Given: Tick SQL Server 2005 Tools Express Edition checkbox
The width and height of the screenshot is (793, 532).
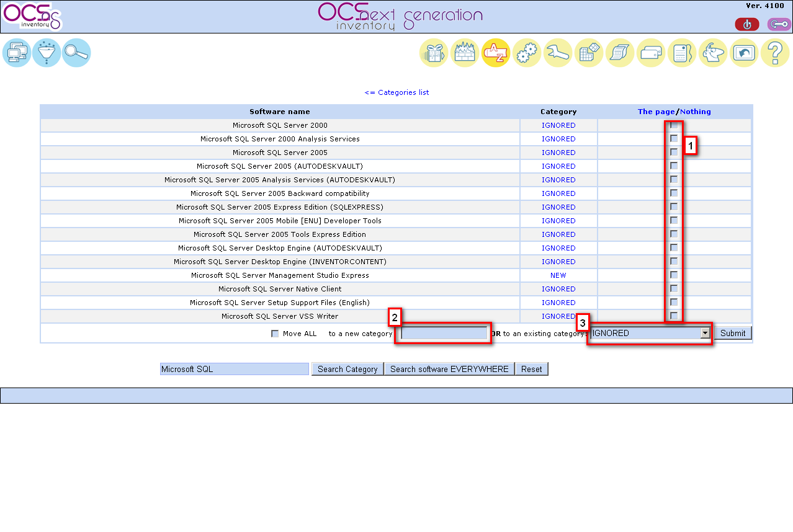Looking at the screenshot, I should pyautogui.click(x=674, y=234).
